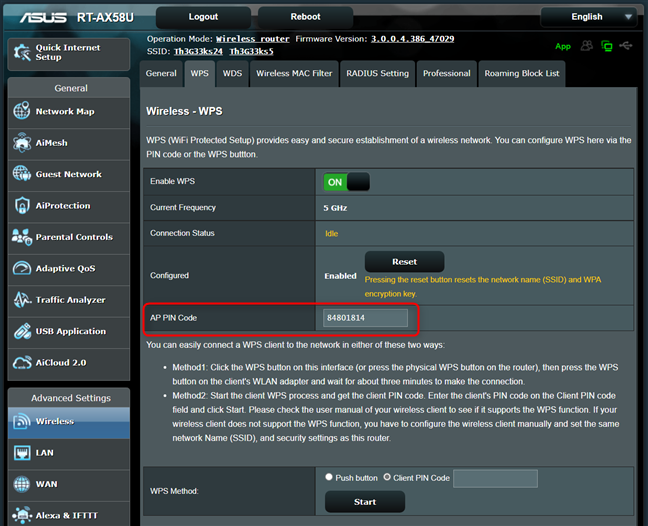Open the LAN advanced settings entry
Screen dimensions: 648x526
tap(69, 453)
